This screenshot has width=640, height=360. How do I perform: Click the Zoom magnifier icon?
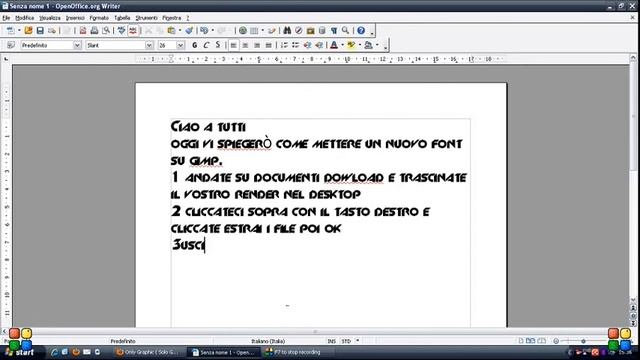pyautogui.click(x=345, y=31)
